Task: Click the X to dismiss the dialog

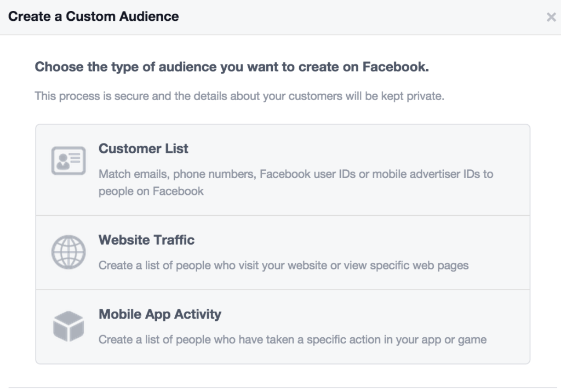Action: (x=552, y=16)
